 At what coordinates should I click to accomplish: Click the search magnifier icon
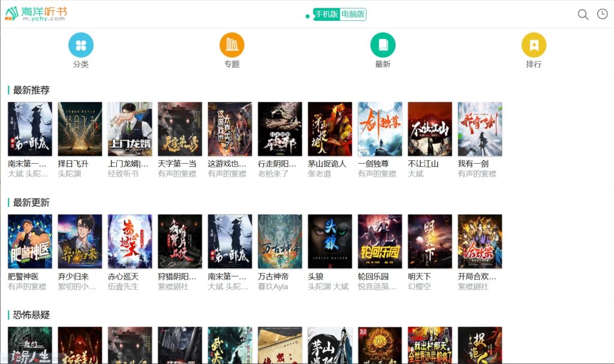[582, 14]
